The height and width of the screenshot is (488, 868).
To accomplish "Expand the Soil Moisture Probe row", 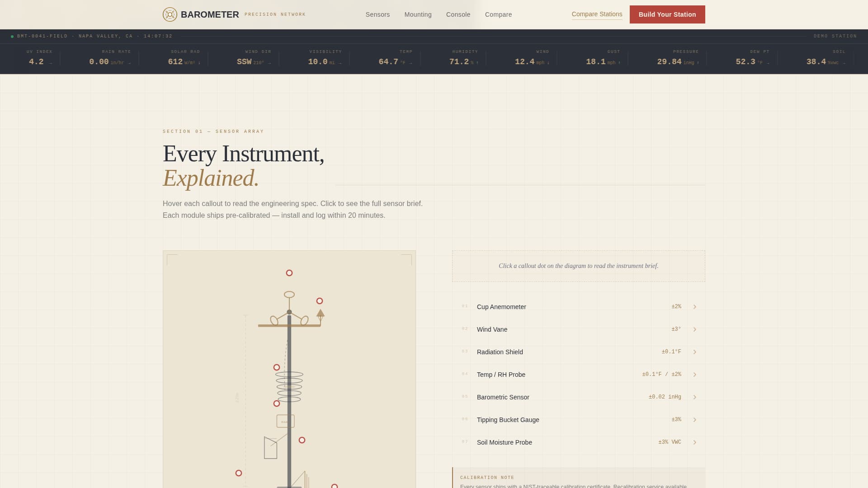I will tap(695, 442).
